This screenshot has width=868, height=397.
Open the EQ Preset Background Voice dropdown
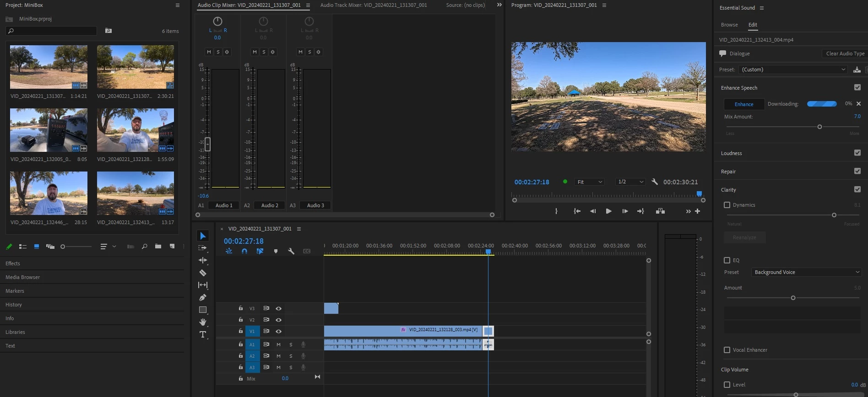click(x=807, y=272)
